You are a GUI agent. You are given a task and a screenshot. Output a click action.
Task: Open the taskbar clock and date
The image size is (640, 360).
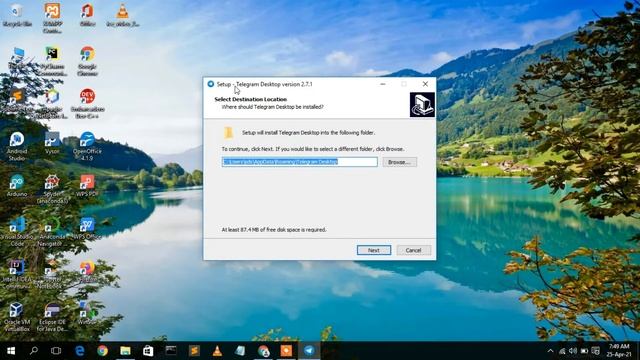pos(619,351)
